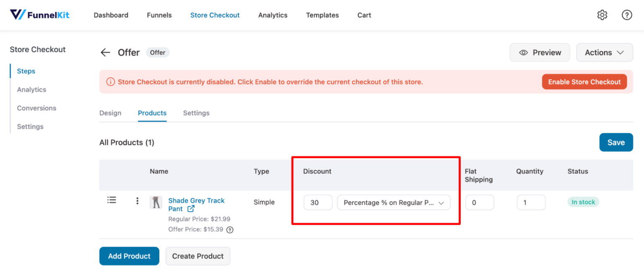The width and height of the screenshot is (644, 280).
Task: Click the tooltip icon beside Offer Price
Action: [x=229, y=229]
